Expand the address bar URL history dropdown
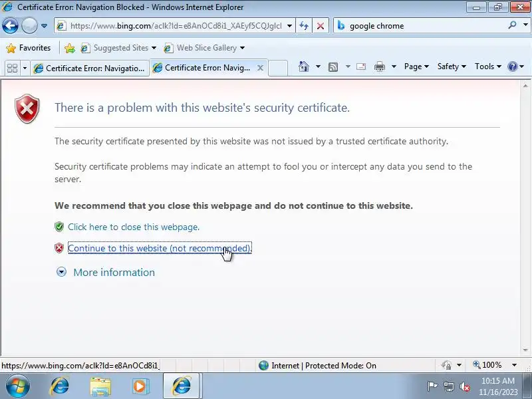Viewport: 532px width, 399px height. (289, 26)
